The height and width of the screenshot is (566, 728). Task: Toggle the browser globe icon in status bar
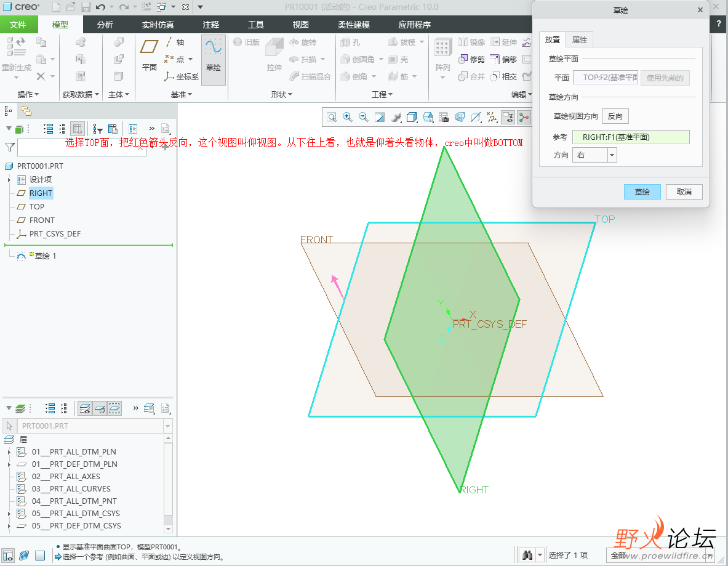tap(24, 556)
